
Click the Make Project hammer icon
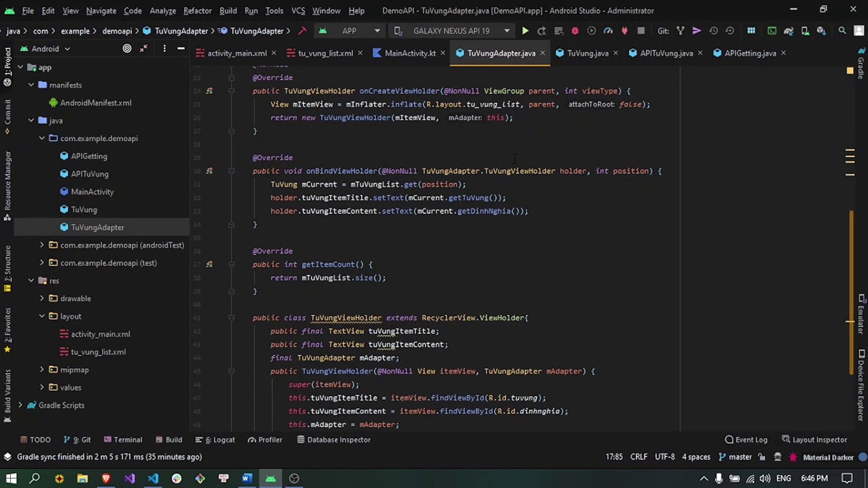pos(302,30)
